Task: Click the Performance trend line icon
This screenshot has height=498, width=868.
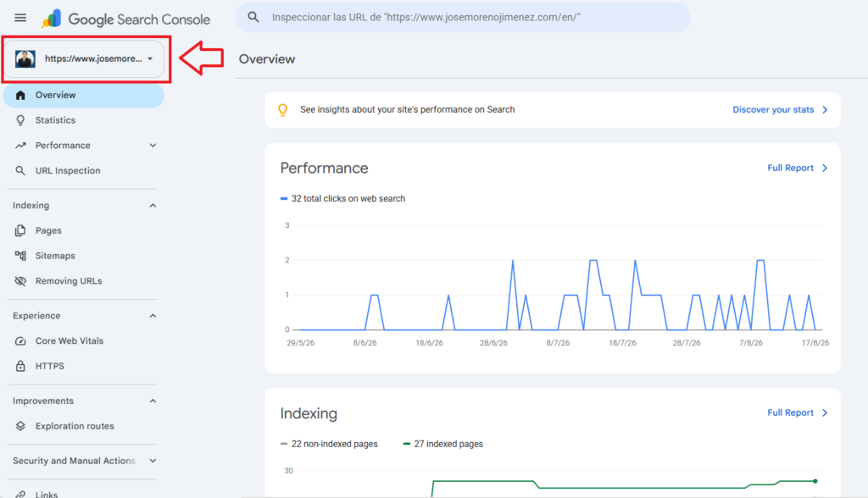Action: (x=20, y=146)
